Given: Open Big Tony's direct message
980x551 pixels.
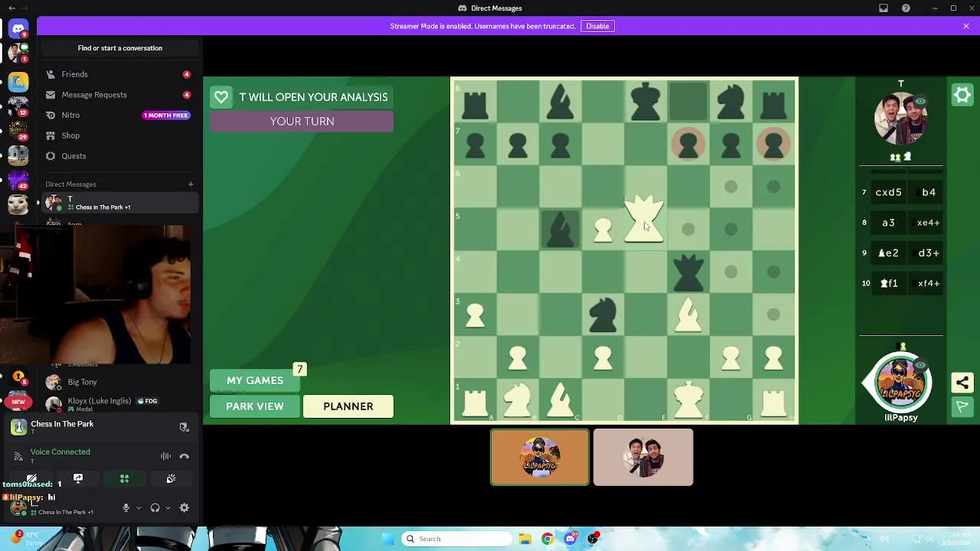Looking at the screenshot, I should pos(119,382).
